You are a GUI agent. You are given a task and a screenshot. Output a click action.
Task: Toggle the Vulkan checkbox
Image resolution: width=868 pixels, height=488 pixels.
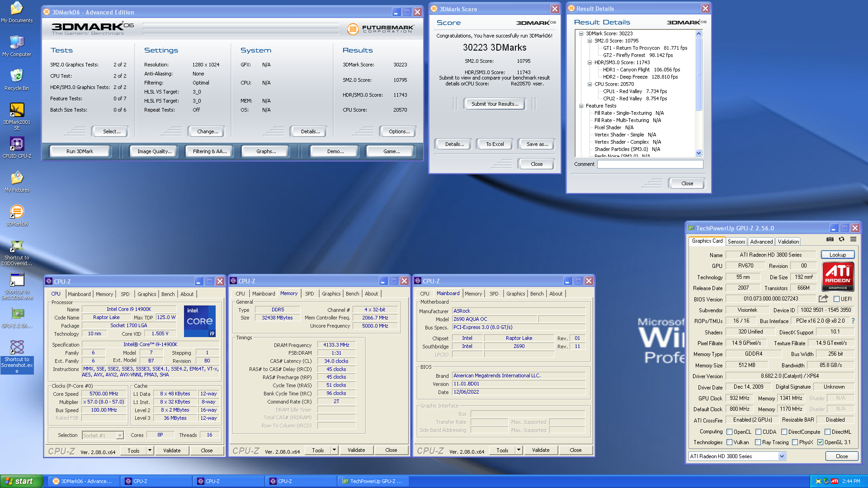tap(729, 442)
